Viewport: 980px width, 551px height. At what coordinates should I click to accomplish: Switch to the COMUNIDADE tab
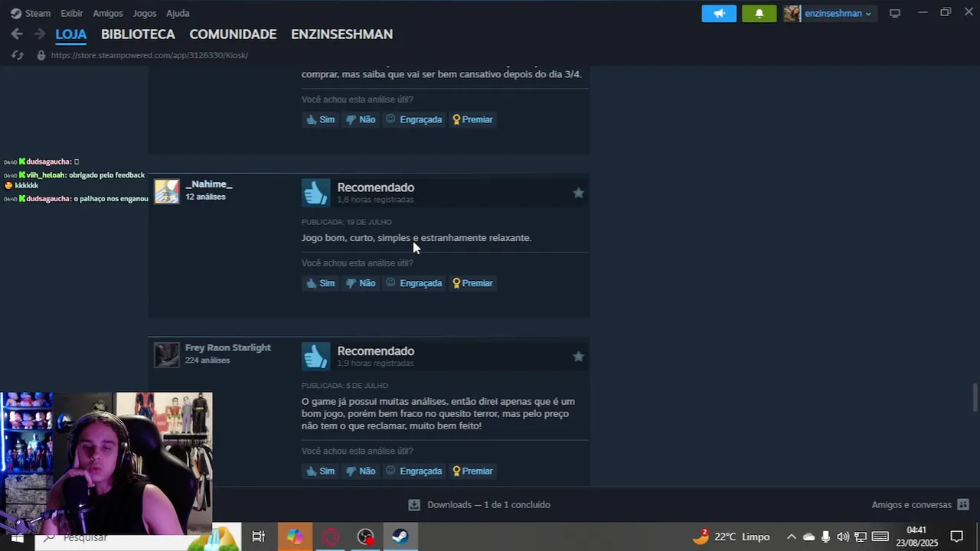[x=233, y=34]
